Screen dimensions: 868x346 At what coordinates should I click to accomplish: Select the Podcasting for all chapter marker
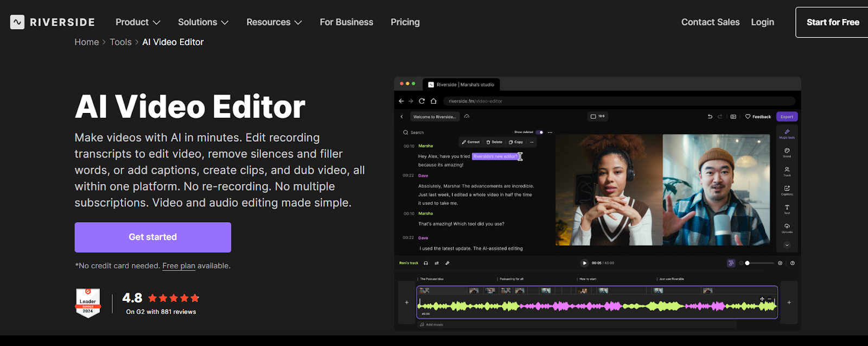pyautogui.click(x=511, y=279)
